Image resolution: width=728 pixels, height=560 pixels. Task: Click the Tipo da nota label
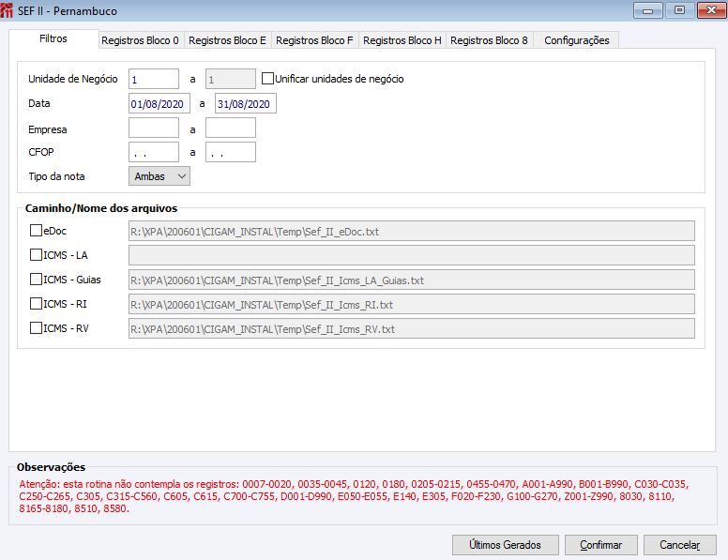tap(56, 176)
